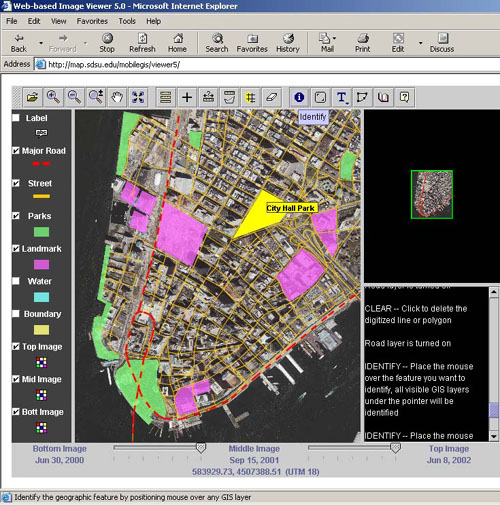Open the History toolbar button
This screenshot has width=500, height=506.
288,43
